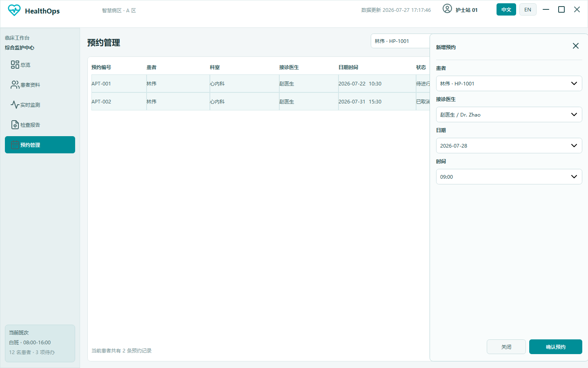This screenshot has height=368, width=588.
Task: Click the 确认预约 button
Action: pos(556,347)
